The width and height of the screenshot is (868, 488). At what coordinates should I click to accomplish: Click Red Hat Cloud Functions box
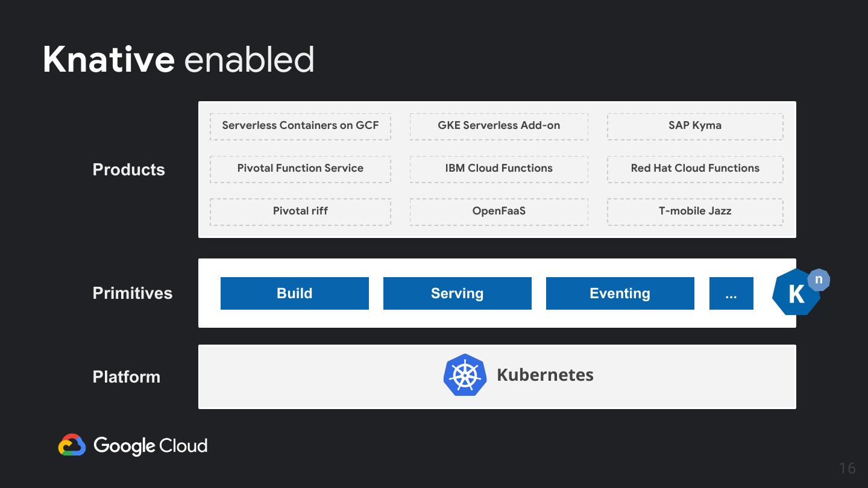pyautogui.click(x=695, y=169)
